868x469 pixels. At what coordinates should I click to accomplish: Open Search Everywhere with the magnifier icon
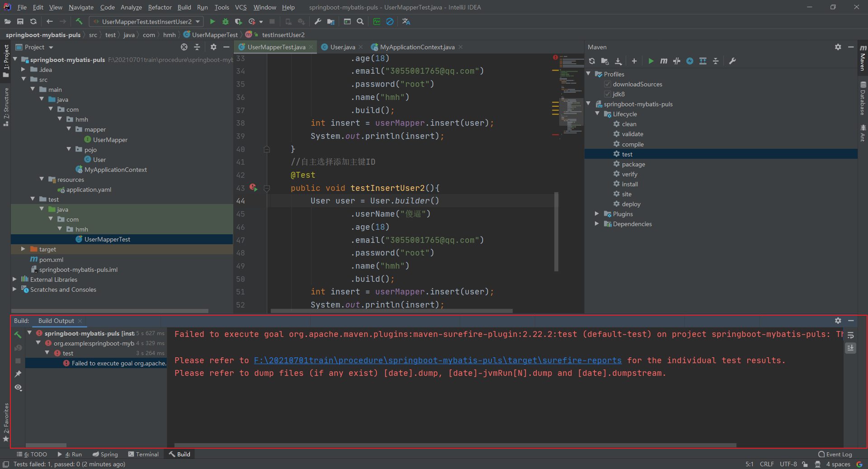coord(360,21)
